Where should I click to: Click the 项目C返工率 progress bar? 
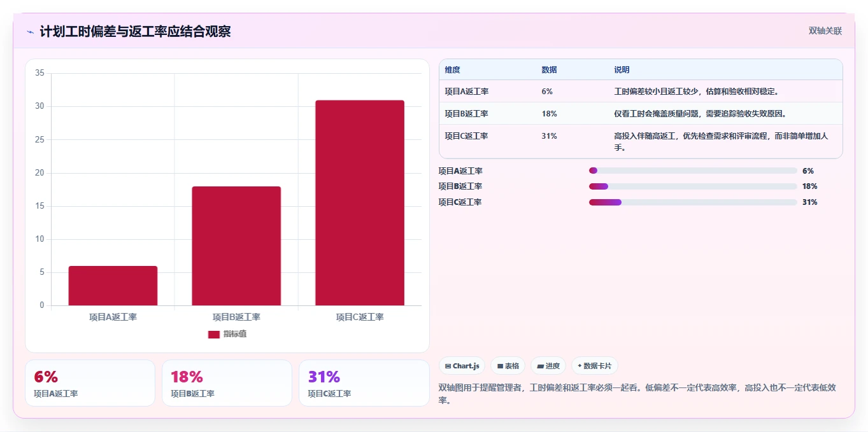tap(693, 202)
